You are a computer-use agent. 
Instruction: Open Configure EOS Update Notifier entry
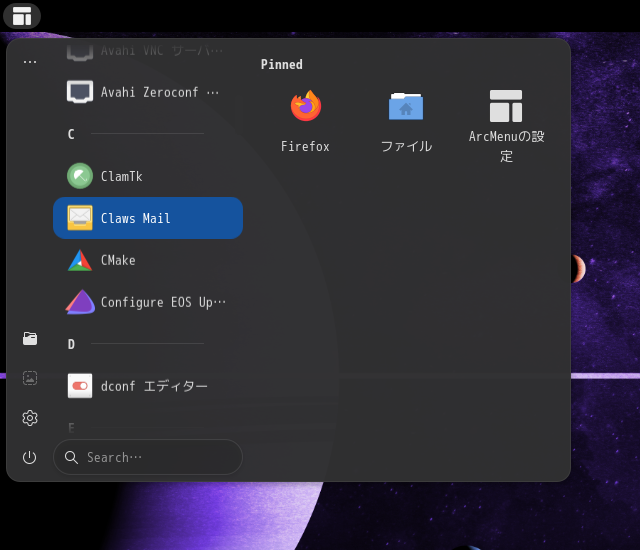(x=148, y=302)
